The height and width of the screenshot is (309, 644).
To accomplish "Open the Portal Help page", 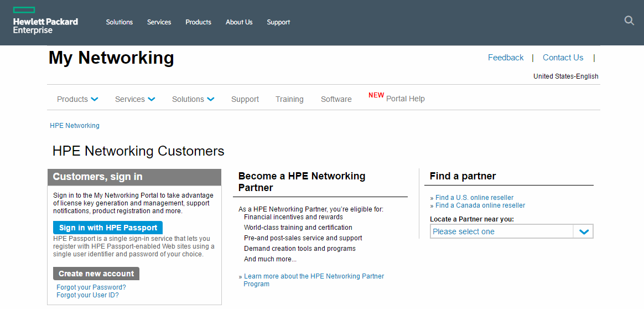I will tap(406, 99).
